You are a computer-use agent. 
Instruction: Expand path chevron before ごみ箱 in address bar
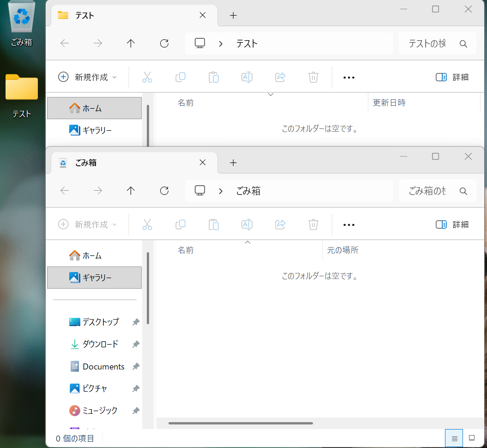(221, 191)
